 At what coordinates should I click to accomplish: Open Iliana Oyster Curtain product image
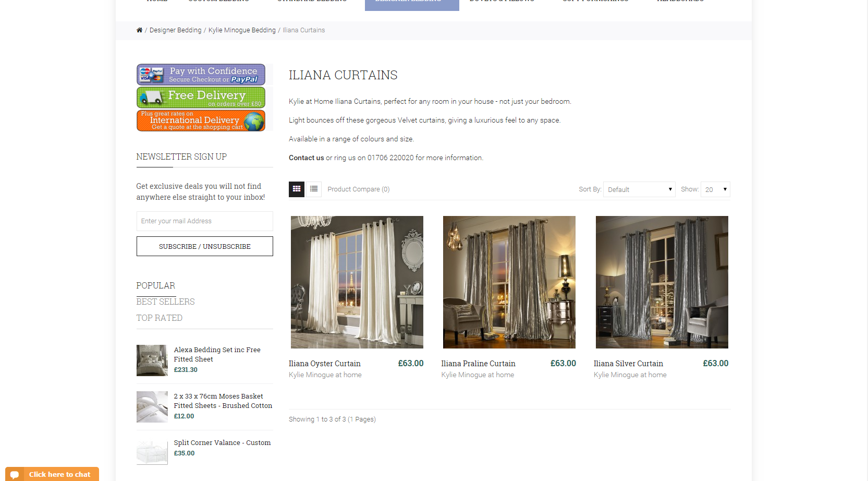click(x=357, y=282)
